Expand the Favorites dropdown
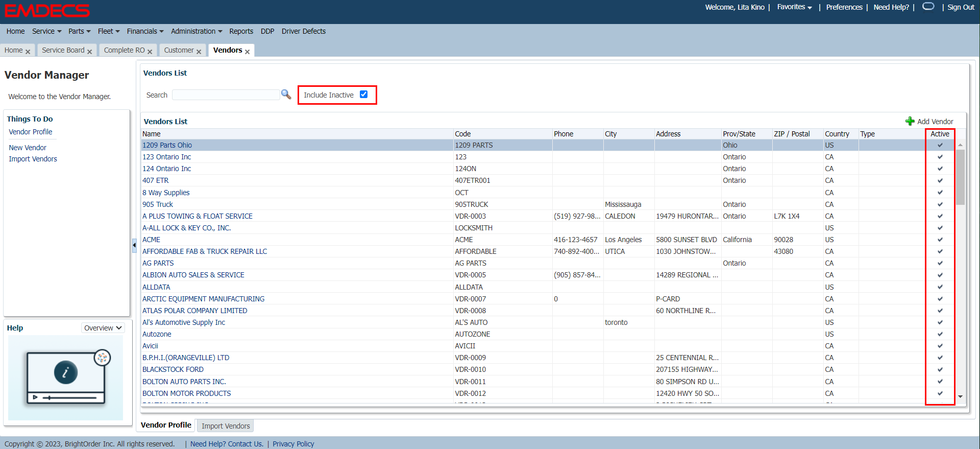980x449 pixels. pyautogui.click(x=794, y=7)
